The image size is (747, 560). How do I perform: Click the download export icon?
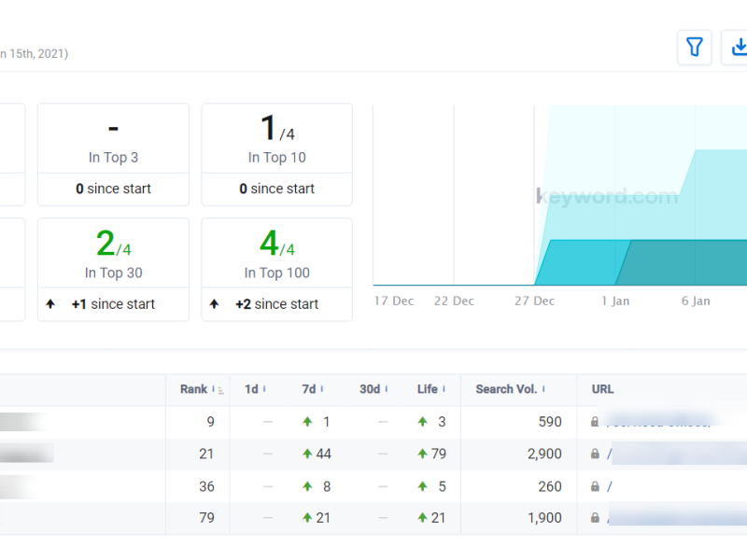point(738,48)
